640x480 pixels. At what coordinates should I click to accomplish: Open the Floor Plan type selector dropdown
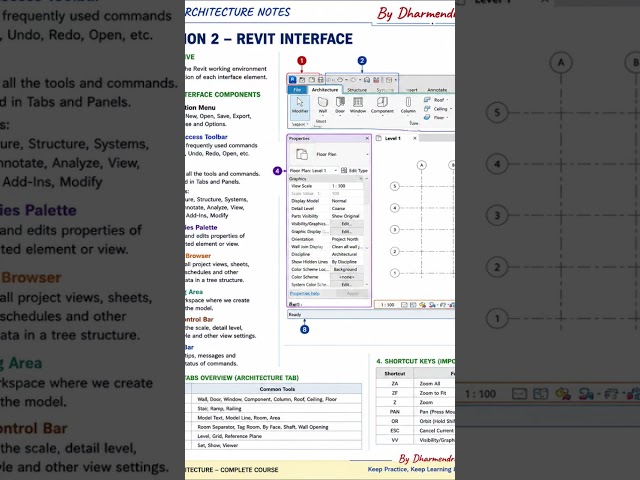pos(367,154)
